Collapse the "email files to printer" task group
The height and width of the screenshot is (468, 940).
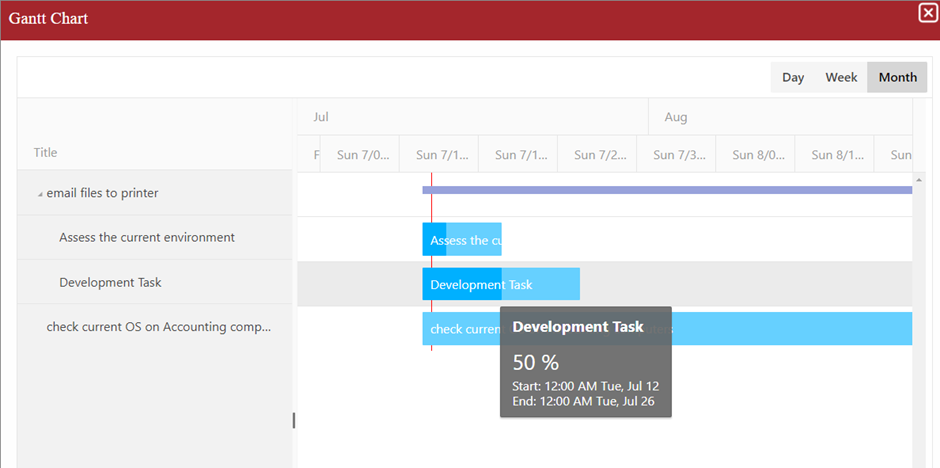pos(40,194)
